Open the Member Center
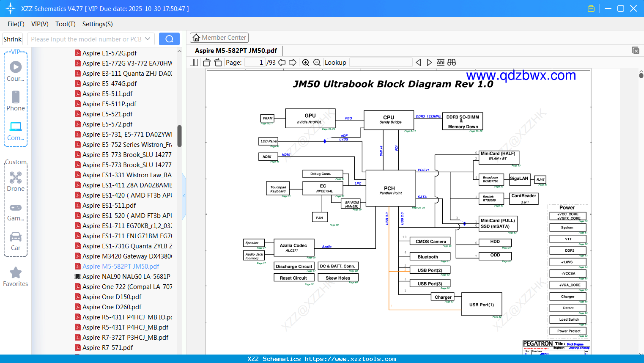 219,38
